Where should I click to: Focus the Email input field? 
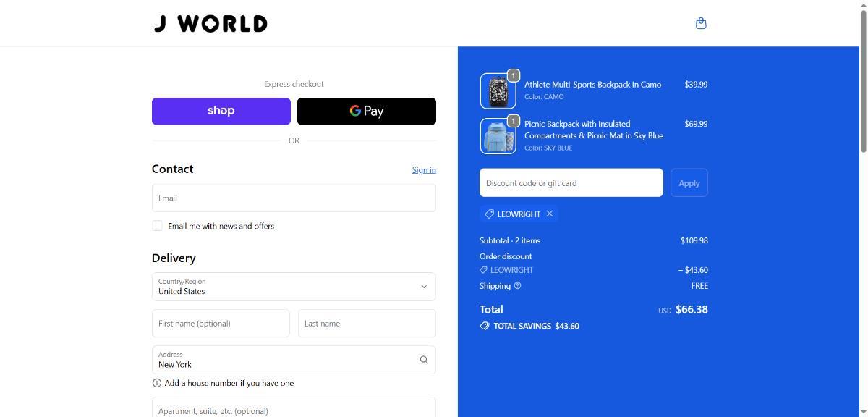(294, 198)
